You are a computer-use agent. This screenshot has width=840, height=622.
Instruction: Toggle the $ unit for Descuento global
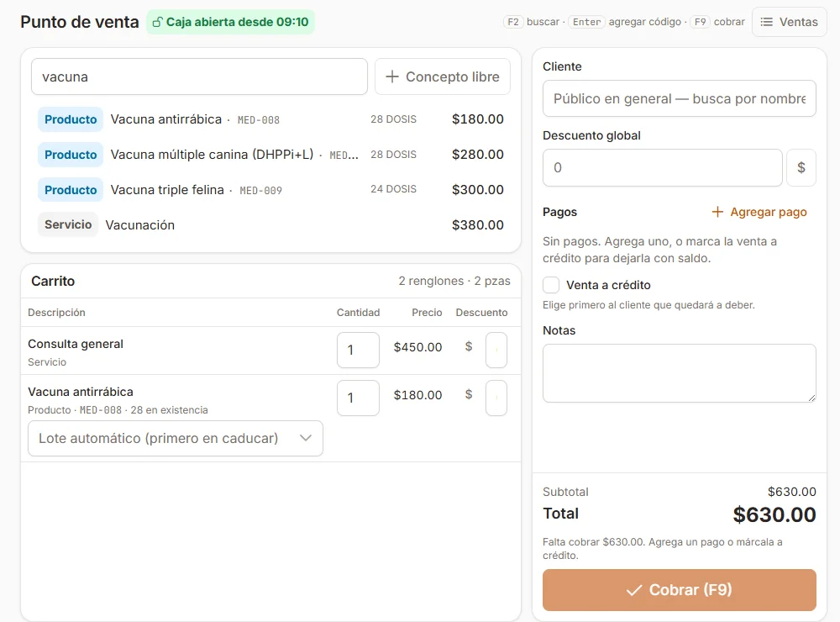click(x=801, y=168)
